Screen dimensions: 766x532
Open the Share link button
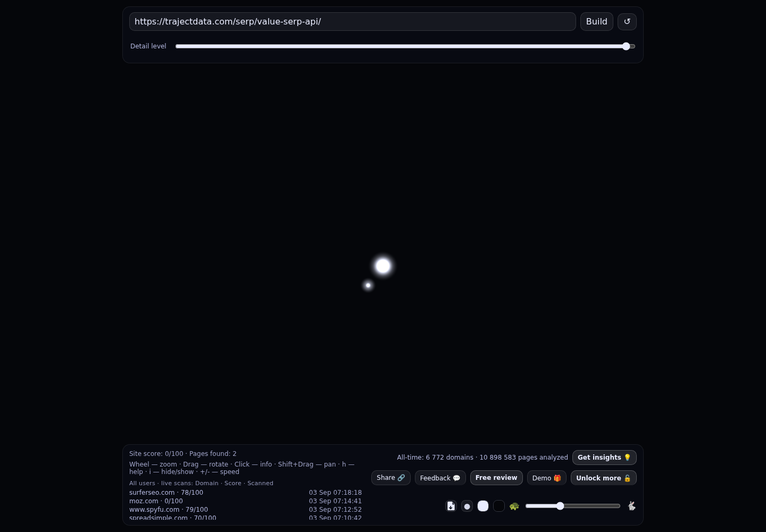point(391,478)
